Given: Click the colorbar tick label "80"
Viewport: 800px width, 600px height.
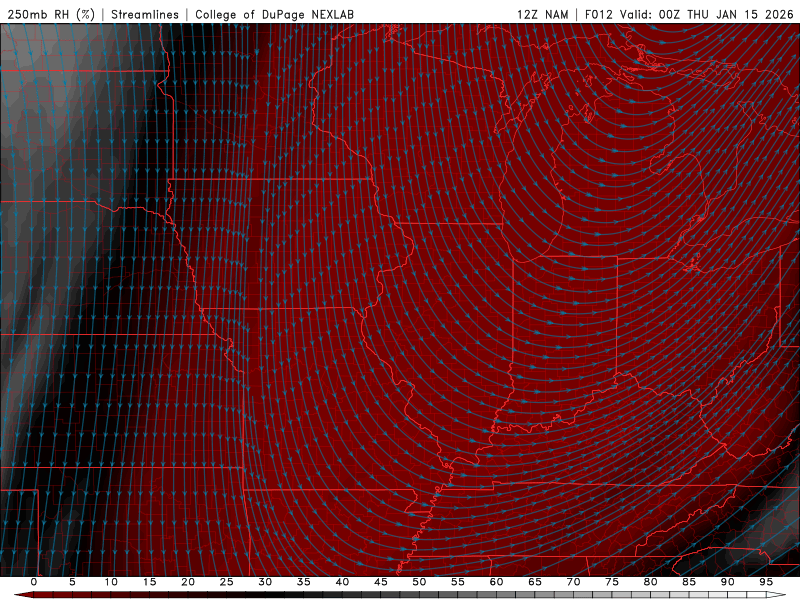Looking at the screenshot, I should tap(650, 582).
